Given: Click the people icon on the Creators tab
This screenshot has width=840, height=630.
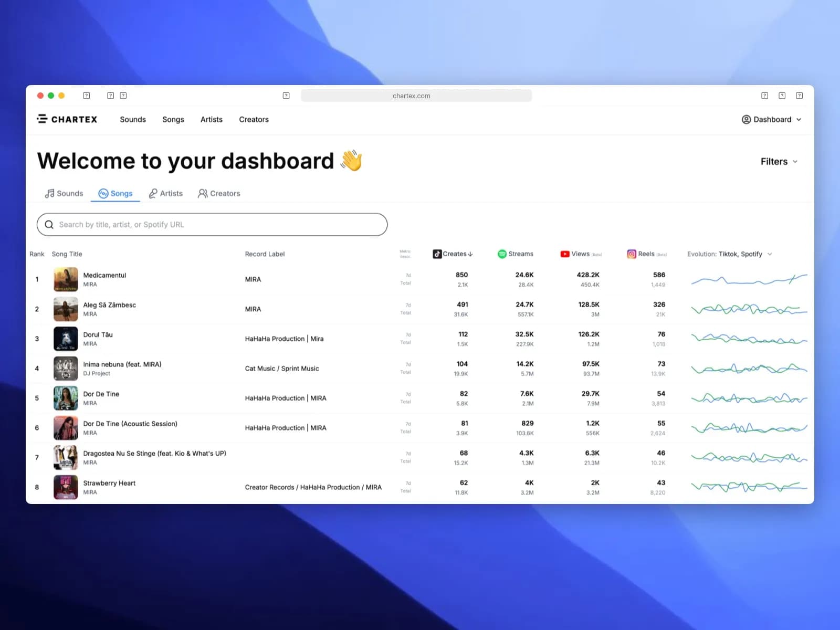Looking at the screenshot, I should 202,193.
